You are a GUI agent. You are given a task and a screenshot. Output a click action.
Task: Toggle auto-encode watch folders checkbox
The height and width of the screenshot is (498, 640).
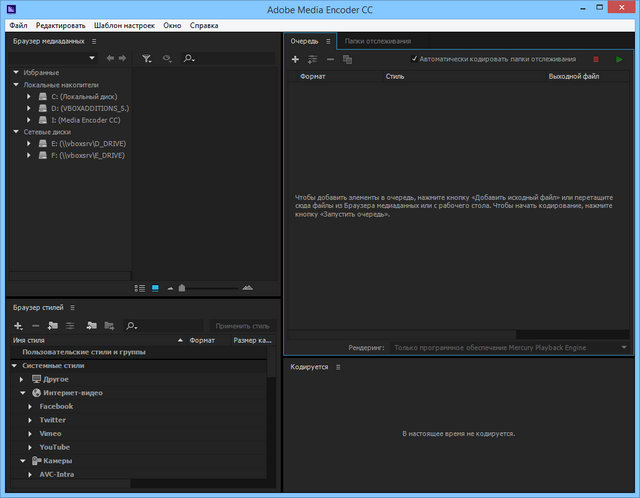414,59
